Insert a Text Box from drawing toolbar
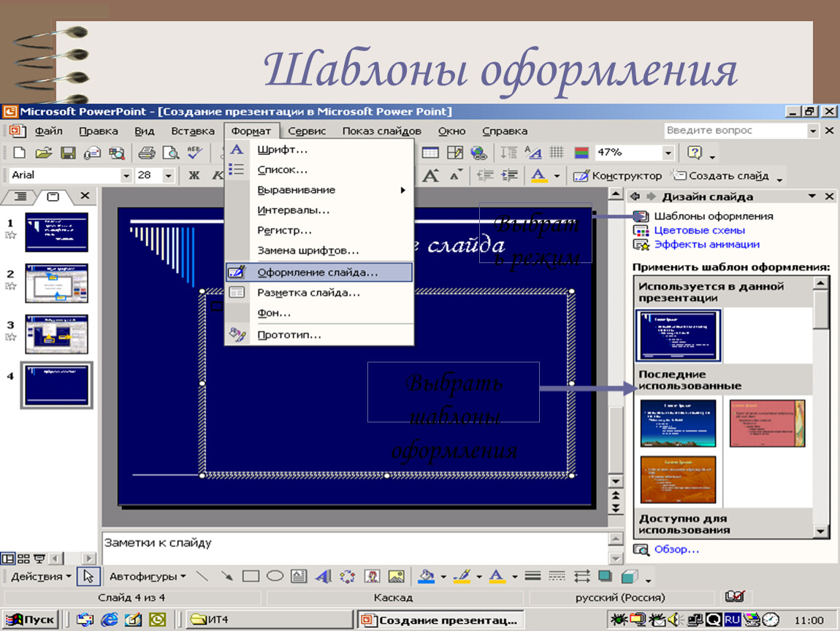The height and width of the screenshot is (631, 840). tap(299, 576)
